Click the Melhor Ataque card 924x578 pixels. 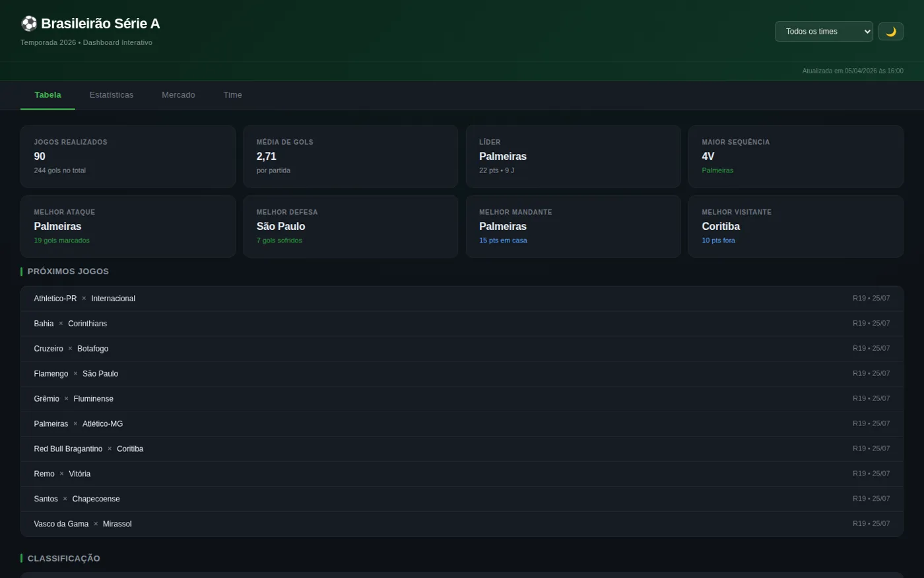coord(128,227)
